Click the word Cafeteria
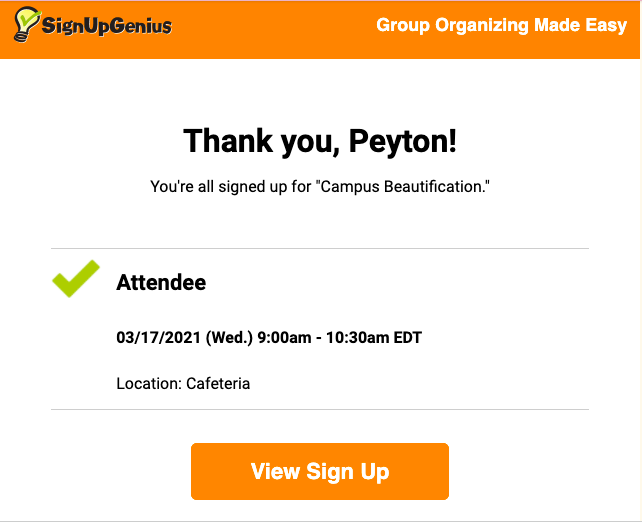Image resolution: width=642 pixels, height=526 pixels. click(218, 383)
